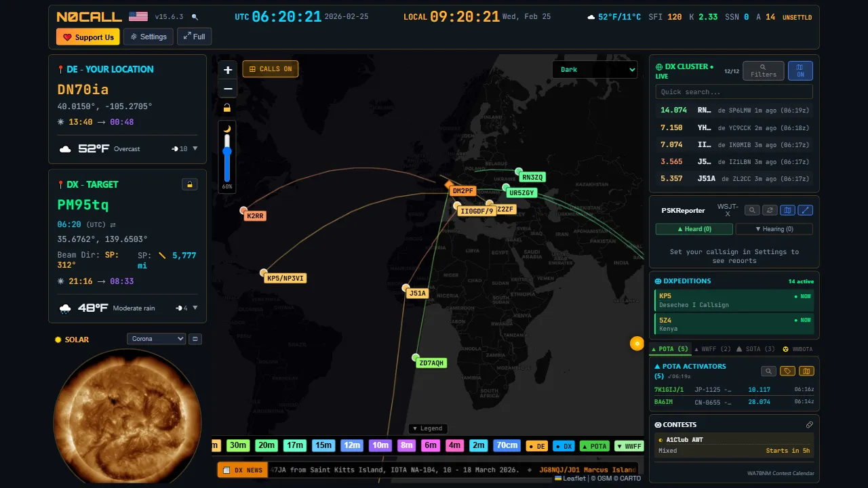Click the Contests link icon
The width and height of the screenshot is (868, 488).
point(809,425)
